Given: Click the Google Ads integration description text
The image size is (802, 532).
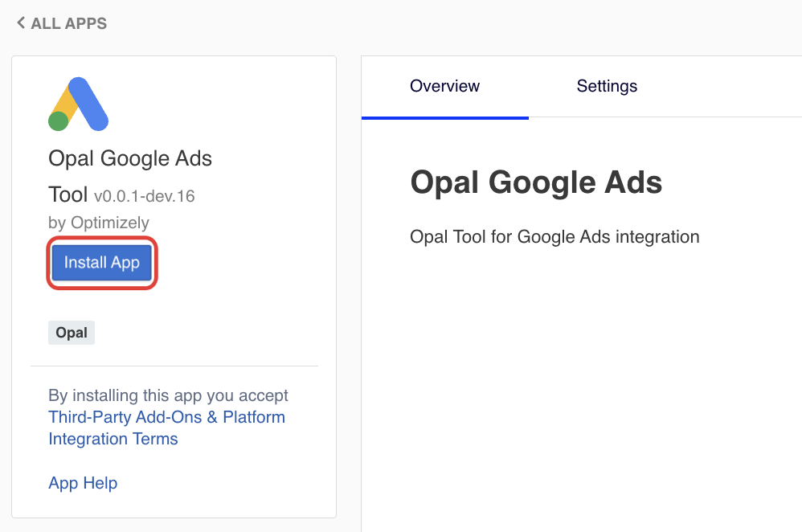Looking at the screenshot, I should (x=554, y=237).
